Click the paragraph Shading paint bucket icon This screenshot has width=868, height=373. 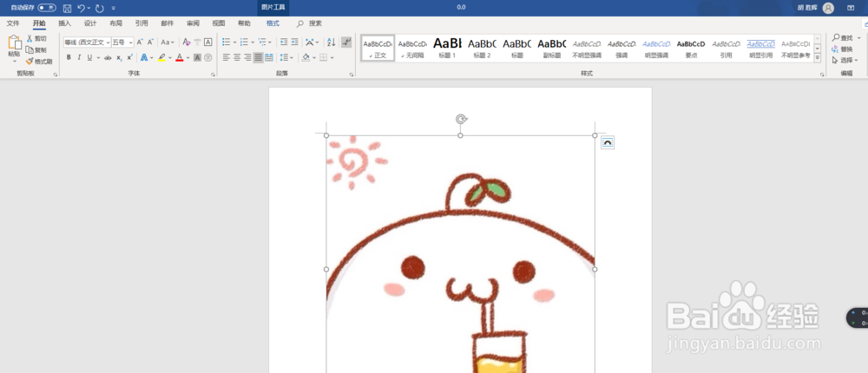coord(306,57)
